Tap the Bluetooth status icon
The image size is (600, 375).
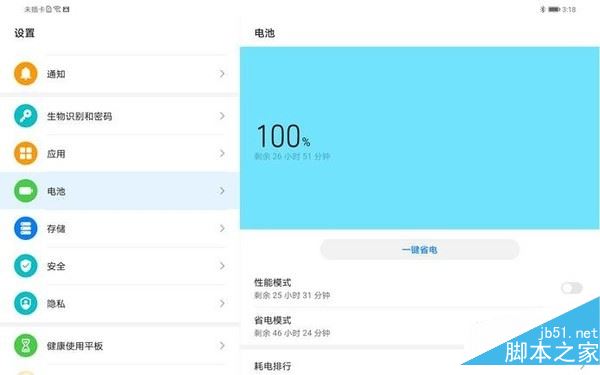tap(543, 9)
